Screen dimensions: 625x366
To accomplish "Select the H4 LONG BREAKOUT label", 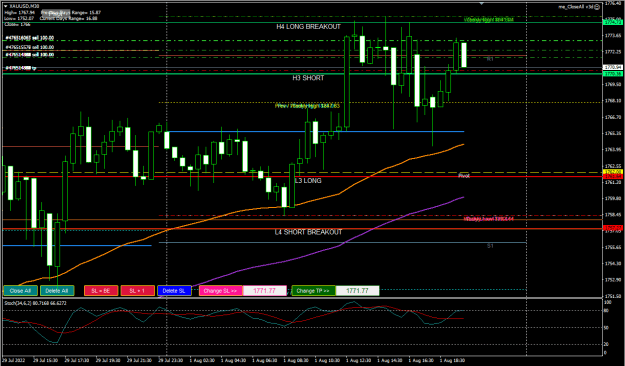I will (x=309, y=27).
